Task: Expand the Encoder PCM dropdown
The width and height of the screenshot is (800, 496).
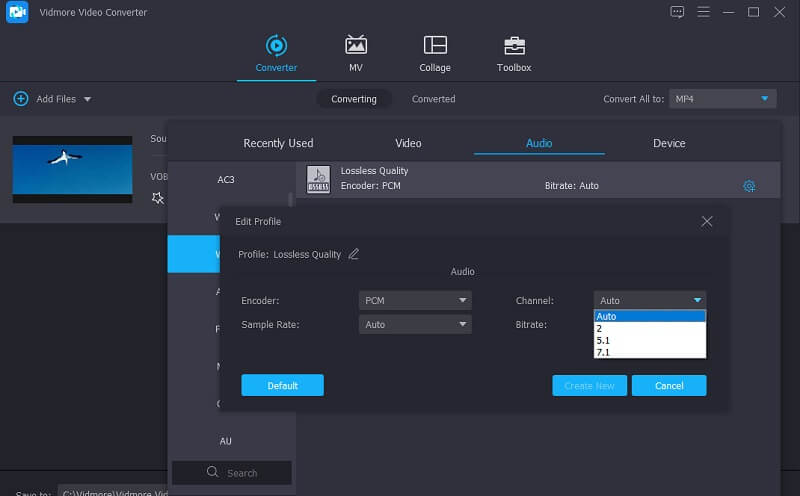Action: 415,300
